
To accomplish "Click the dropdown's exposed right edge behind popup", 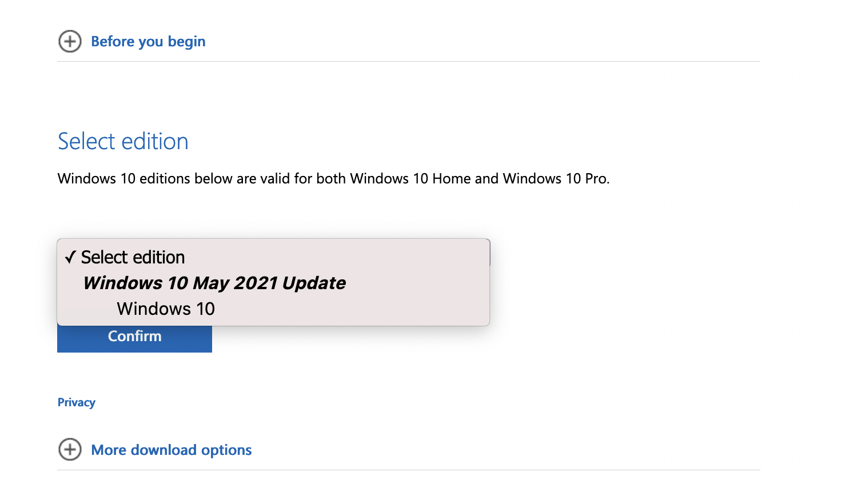I will (x=490, y=254).
